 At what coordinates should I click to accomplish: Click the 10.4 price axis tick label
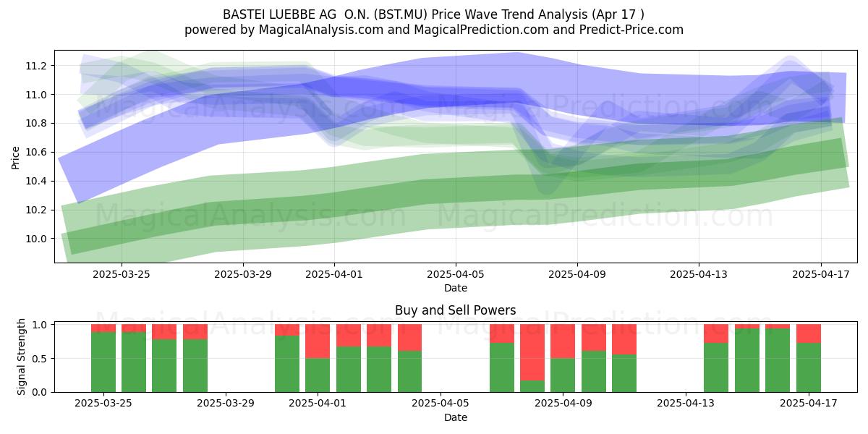pyautogui.click(x=37, y=181)
